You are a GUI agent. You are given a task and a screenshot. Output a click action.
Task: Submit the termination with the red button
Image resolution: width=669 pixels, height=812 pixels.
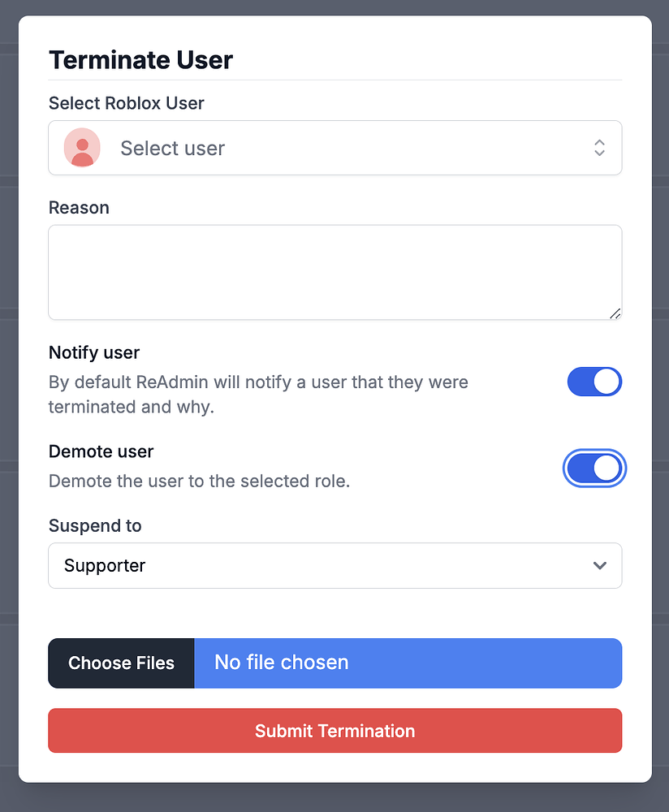[x=334, y=731]
